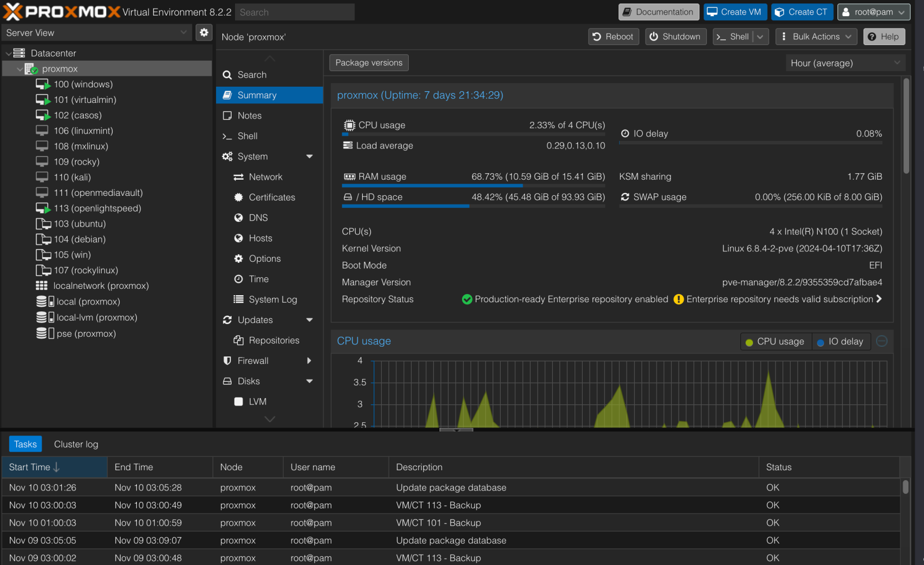Open the Summary section
The height and width of the screenshot is (565, 924).
tap(269, 95)
